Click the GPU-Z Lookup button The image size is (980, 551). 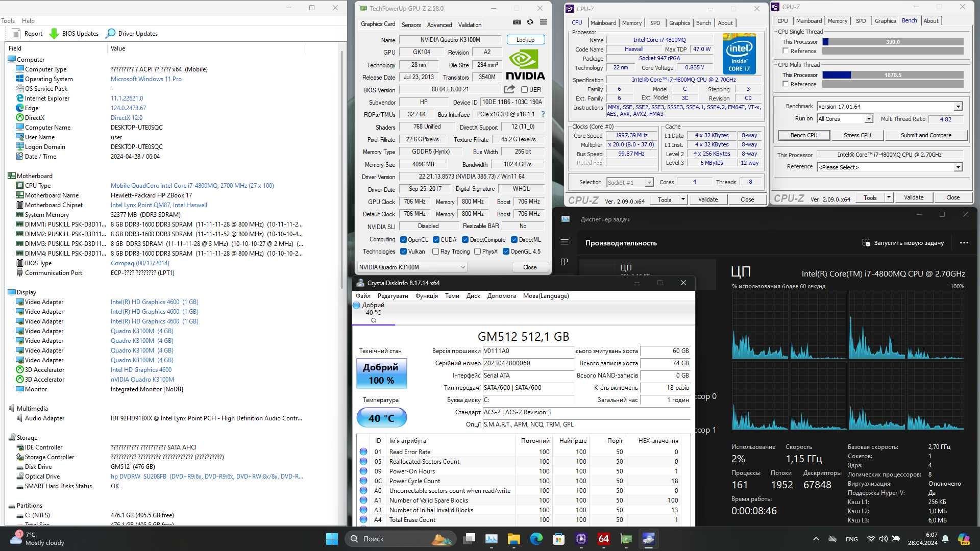525,39
